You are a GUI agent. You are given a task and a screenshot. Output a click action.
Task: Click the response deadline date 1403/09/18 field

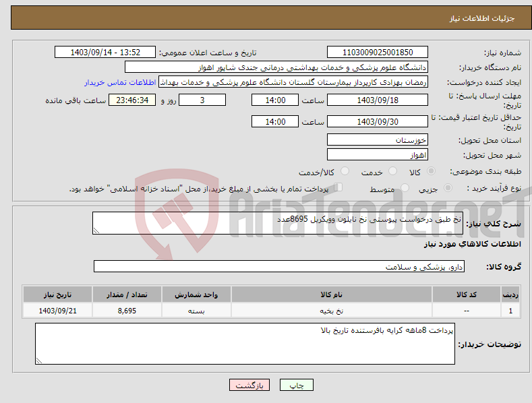[378, 100]
